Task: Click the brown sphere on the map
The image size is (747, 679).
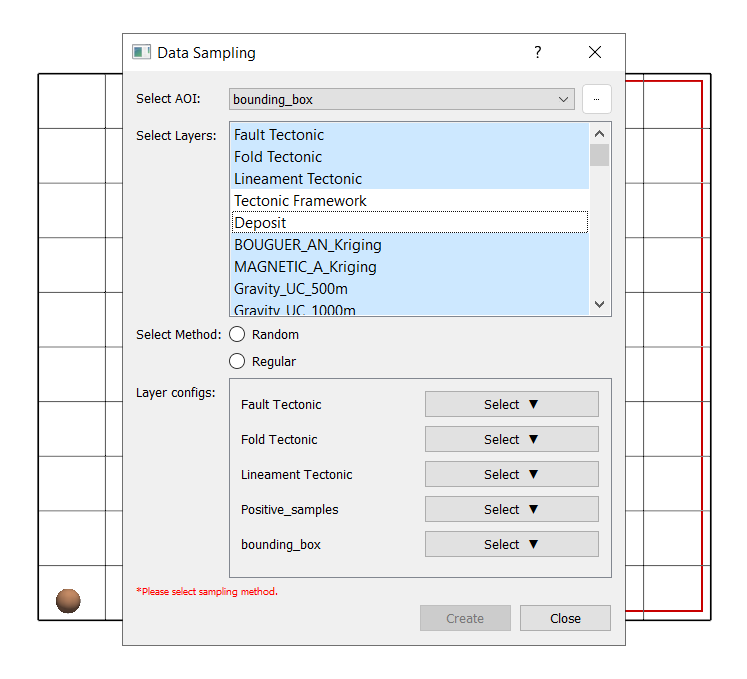Action: point(68,600)
